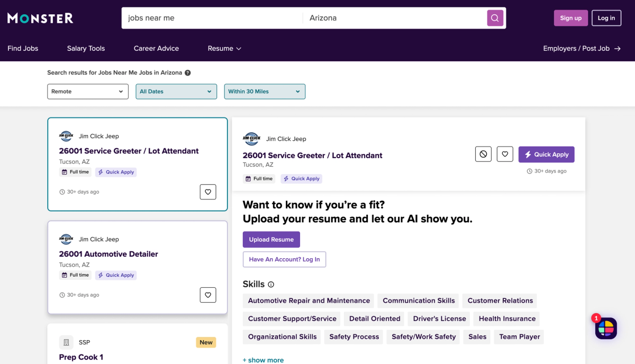The height and width of the screenshot is (364, 635).
Task: Select Customer Support/Service skill tag
Action: [292, 319]
